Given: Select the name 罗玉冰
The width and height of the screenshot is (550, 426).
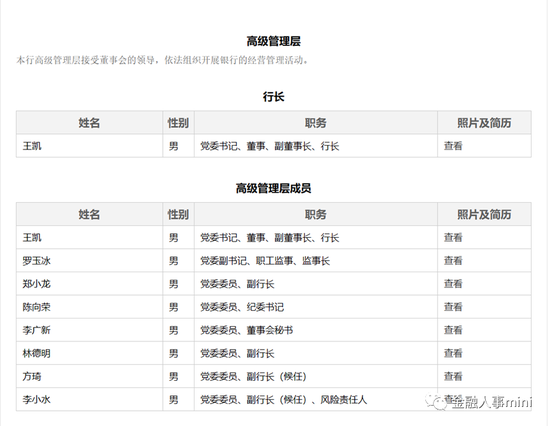Looking at the screenshot, I should click(x=36, y=261).
